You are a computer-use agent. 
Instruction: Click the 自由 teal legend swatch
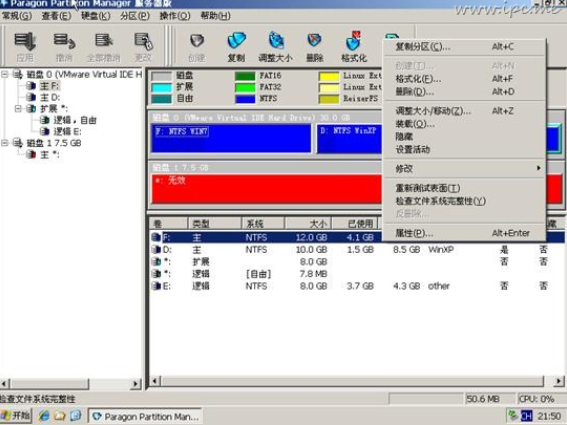pos(162,99)
